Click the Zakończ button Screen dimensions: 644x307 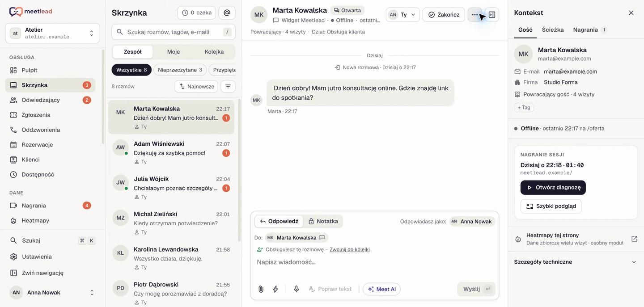click(444, 15)
